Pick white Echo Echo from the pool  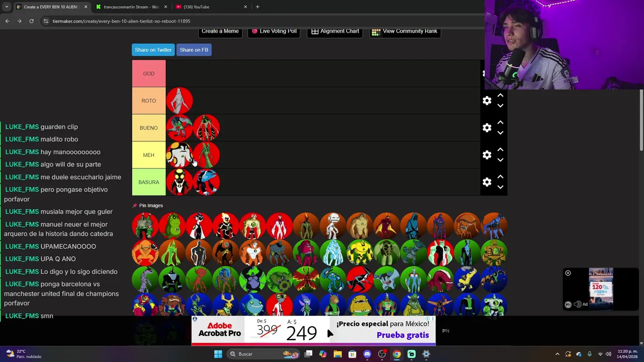(333, 225)
